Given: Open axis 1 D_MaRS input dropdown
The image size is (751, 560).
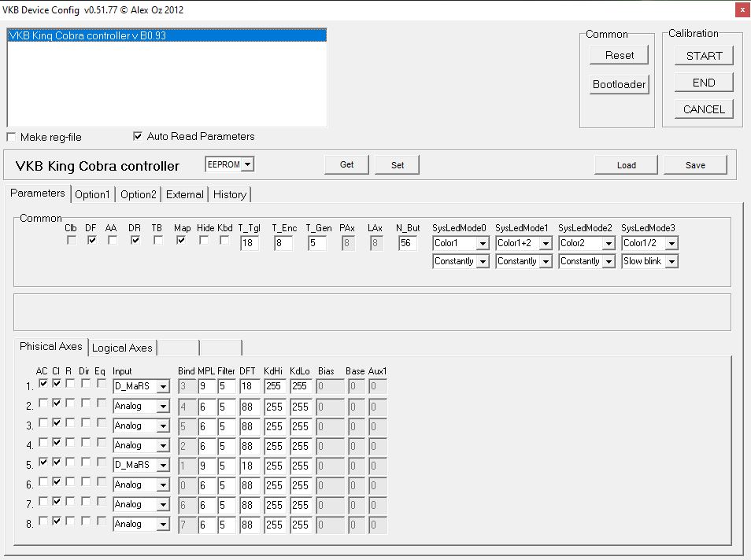Looking at the screenshot, I should 163,387.
